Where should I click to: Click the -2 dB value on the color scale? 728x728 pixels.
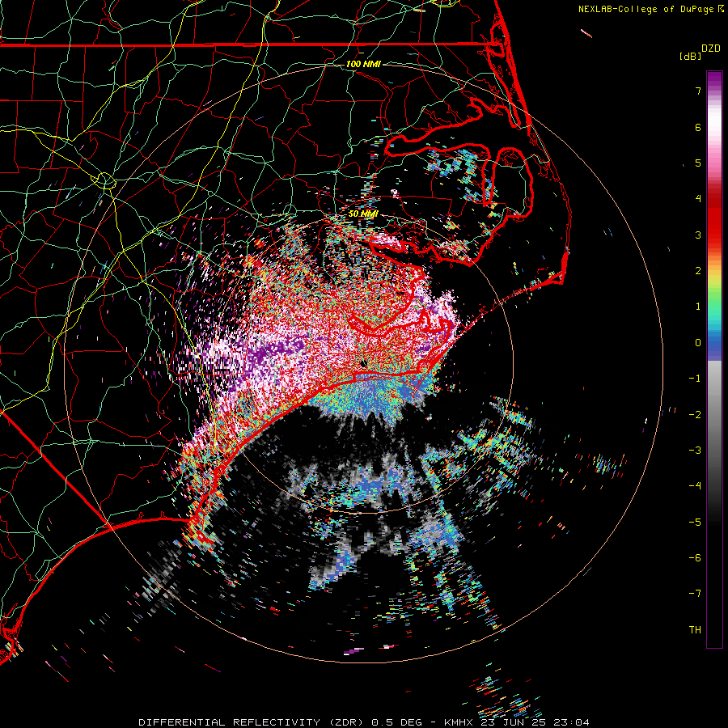coord(695,415)
